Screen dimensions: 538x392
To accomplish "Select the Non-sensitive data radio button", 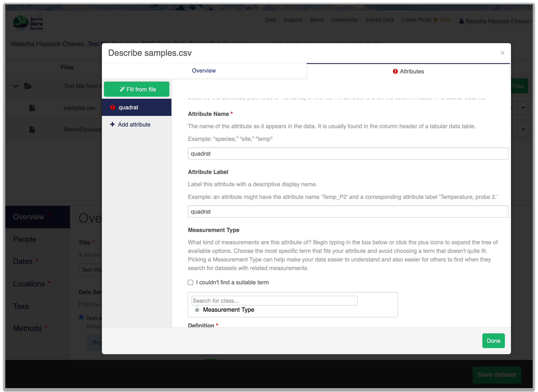I will pyautogui.click(x=81, y=317).
